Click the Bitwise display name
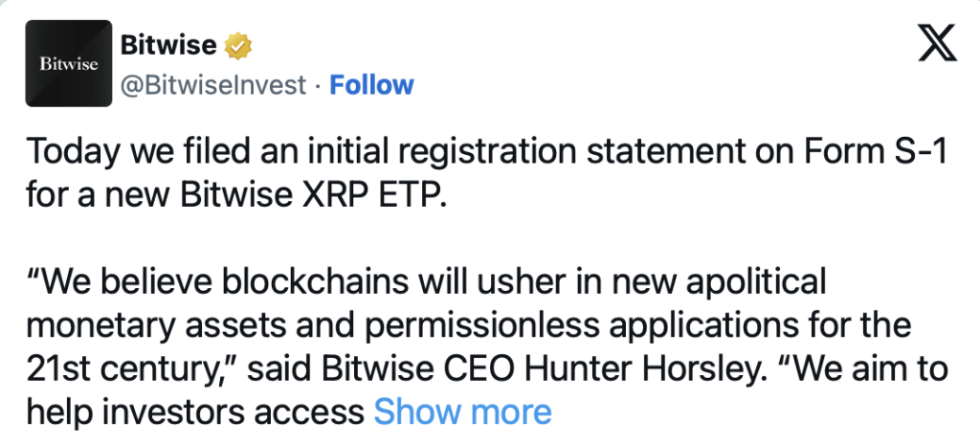Viewport: 980px width, 444px height. click(x=168, y=45)
